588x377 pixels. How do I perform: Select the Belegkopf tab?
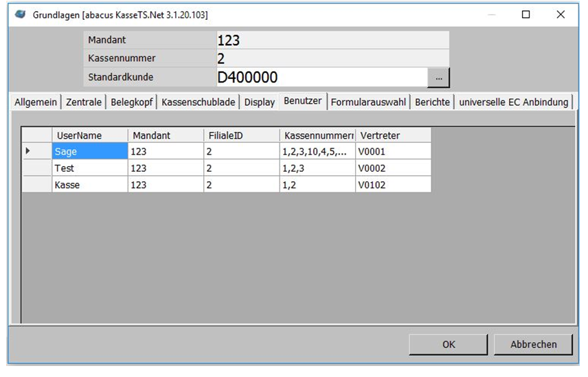click(x=132, y=102)
